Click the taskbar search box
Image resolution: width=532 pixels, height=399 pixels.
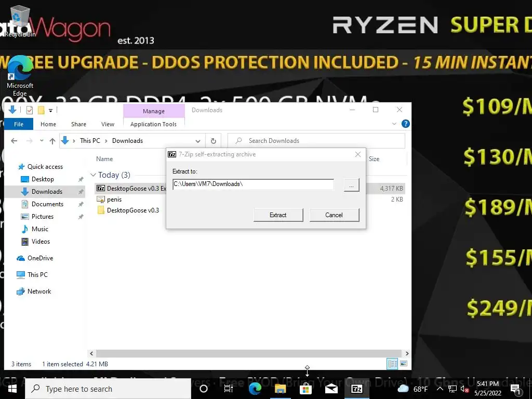108,389
